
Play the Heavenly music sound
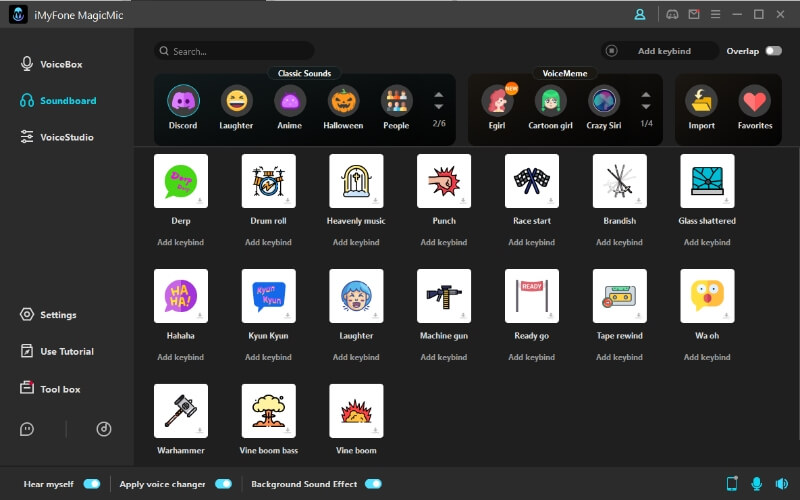click(356, 181)
